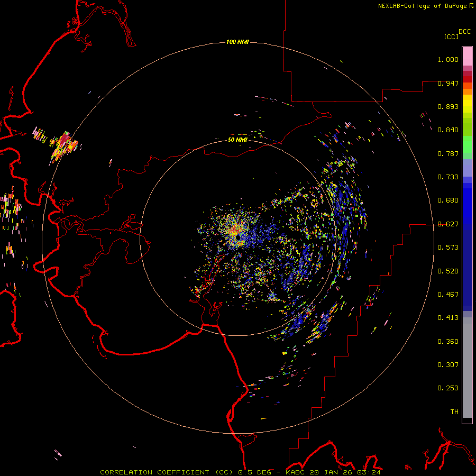476x476 pixels.
Task: Click the radar site center dark dot
Action: [238, 237]
